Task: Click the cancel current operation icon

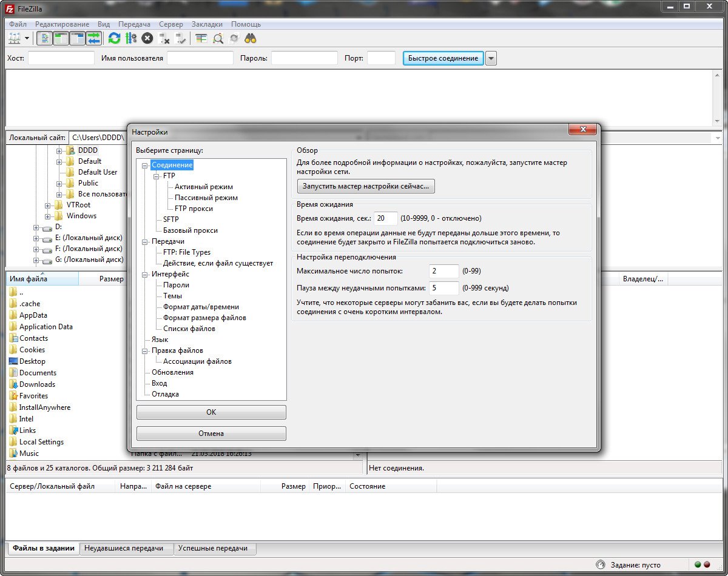Action: [x=147, y=38]
